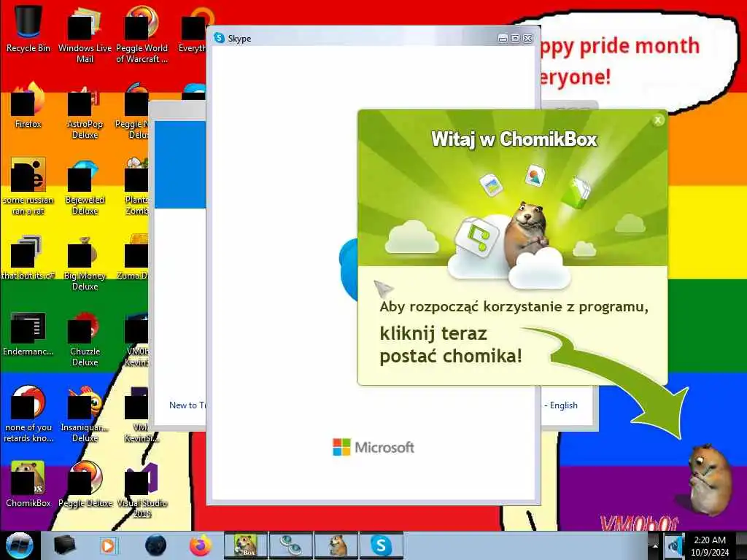Open Visual Studio 2015 desktop shortcut
Screen dimensions: 747x560
pos(142,489)
